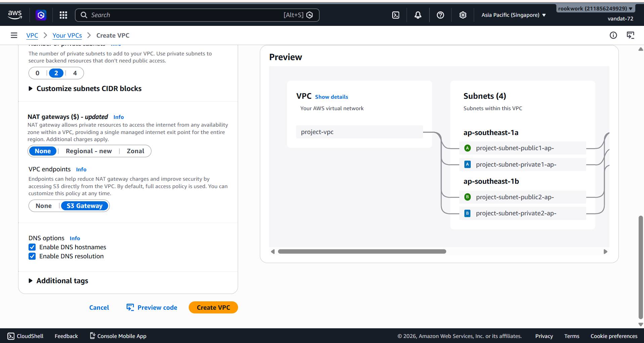
Task: Click Show details for VPC preview
Action: 331,97
